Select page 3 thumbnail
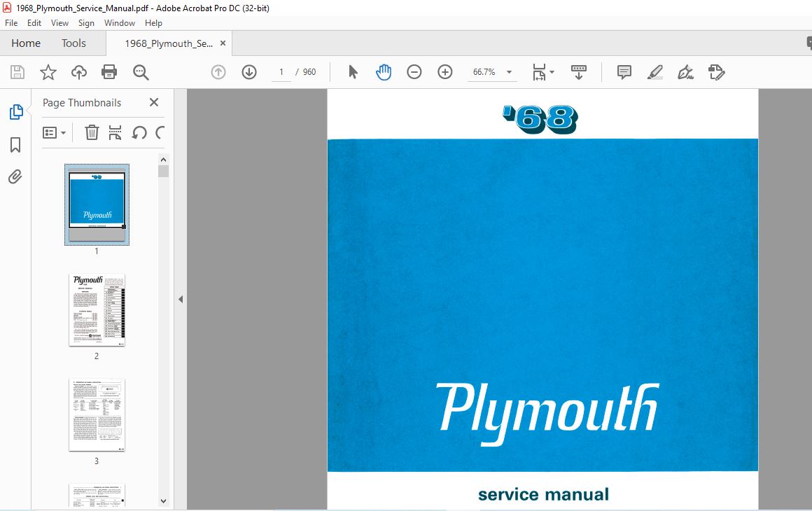This screenshot has height=511, width=812. tap(97, 414)
